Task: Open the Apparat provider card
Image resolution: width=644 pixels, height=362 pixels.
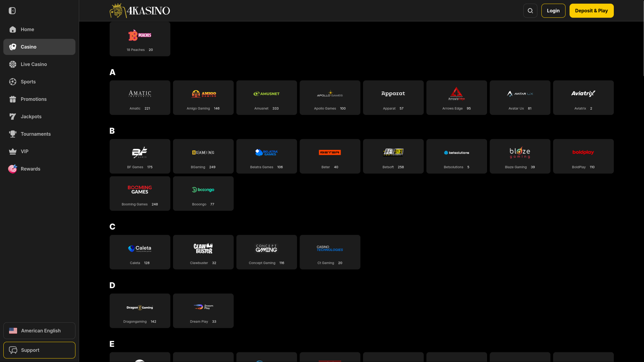Action: point(393,98)
